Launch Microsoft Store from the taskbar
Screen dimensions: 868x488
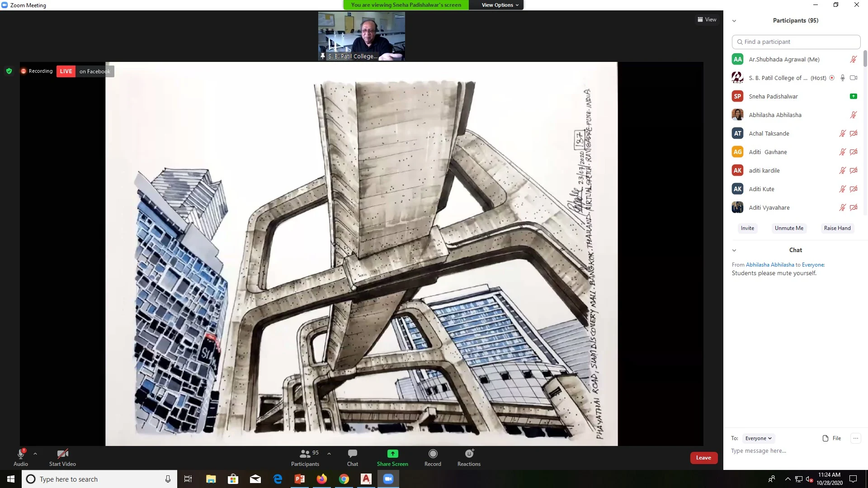(x=233, y=479)
